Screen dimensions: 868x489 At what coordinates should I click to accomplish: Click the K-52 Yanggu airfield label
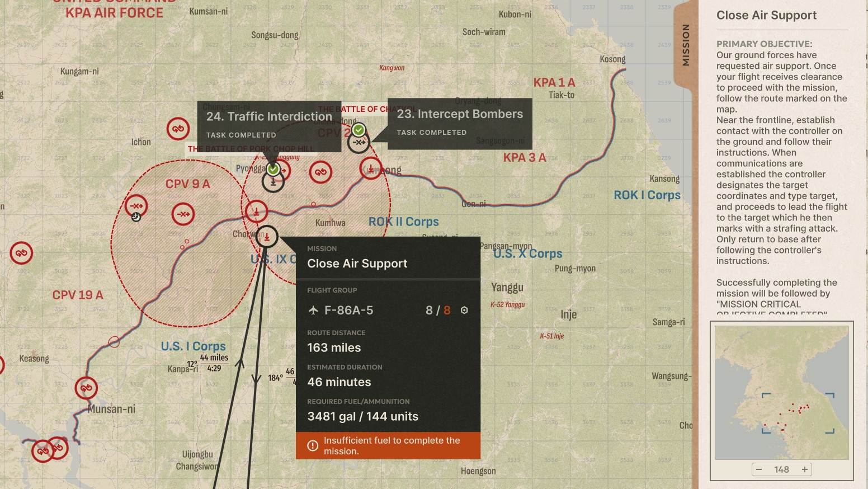508,304
